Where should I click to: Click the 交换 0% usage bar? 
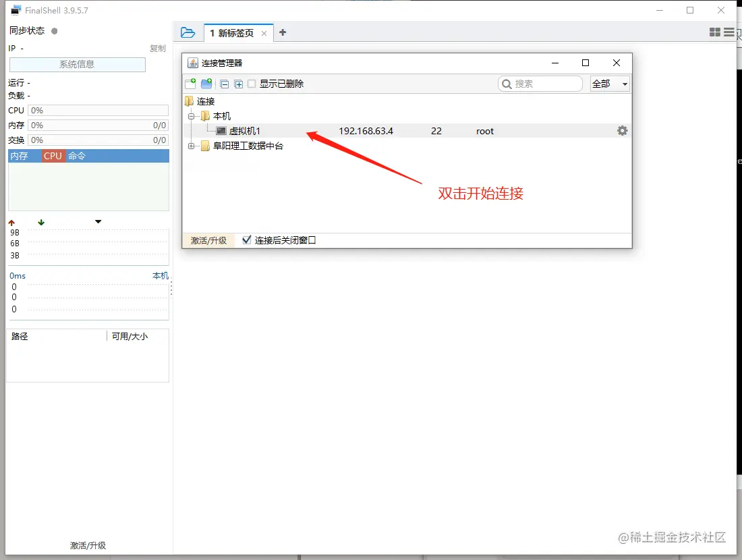click(98, 140)
